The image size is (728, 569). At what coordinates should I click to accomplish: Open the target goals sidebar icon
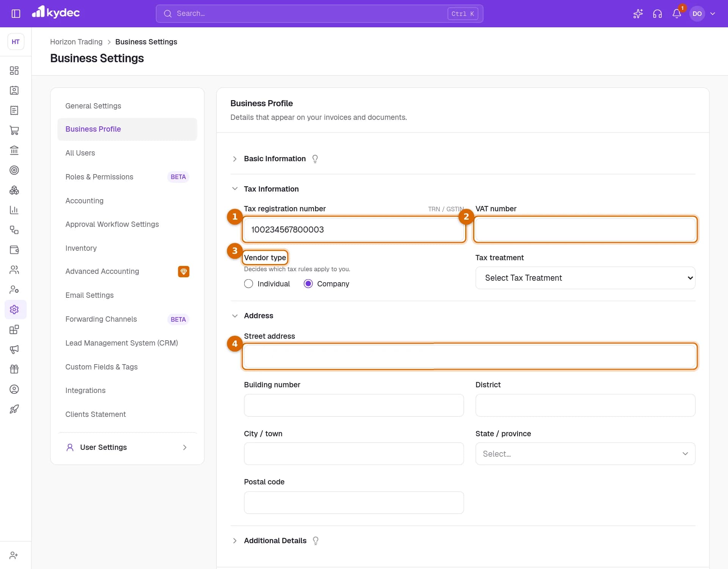click(x=14, y=170)
